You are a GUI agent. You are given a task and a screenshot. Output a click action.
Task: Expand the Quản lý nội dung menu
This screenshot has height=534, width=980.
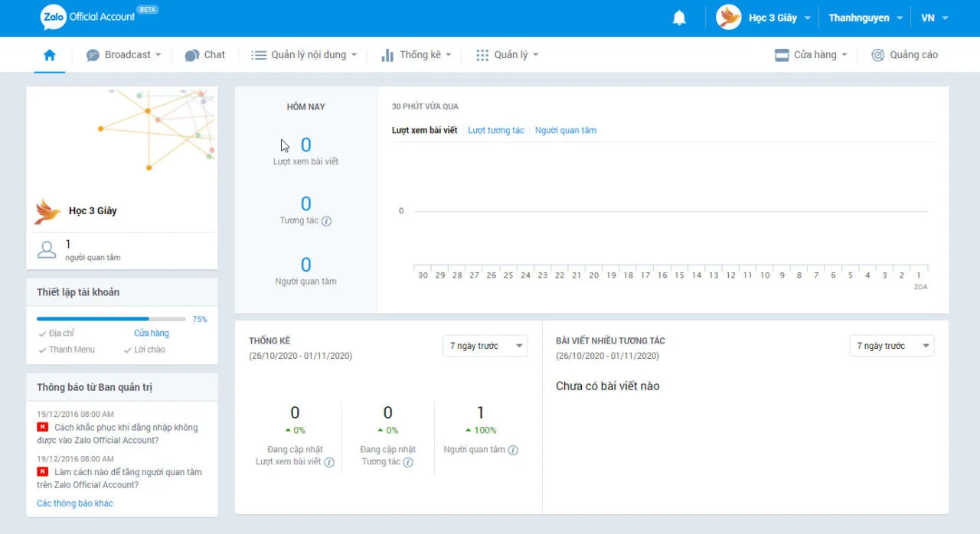tap(305, 55)
